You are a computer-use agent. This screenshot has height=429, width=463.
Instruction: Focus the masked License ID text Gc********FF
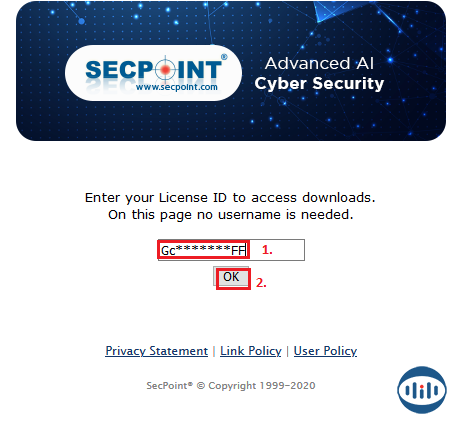point(203,250)
